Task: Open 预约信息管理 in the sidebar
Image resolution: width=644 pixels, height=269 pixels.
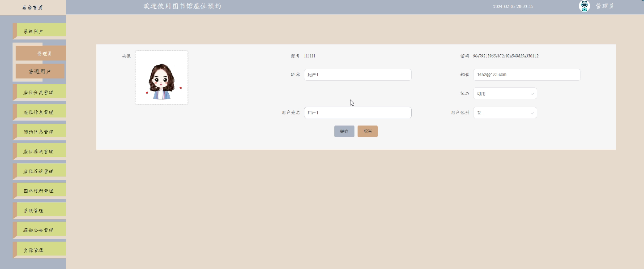Action: (39, 132)
